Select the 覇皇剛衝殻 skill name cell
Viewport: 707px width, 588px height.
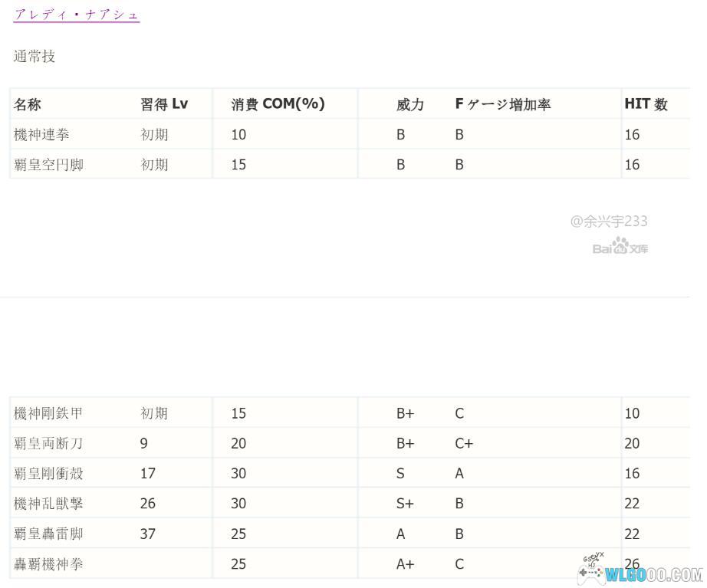click(48, 474)
